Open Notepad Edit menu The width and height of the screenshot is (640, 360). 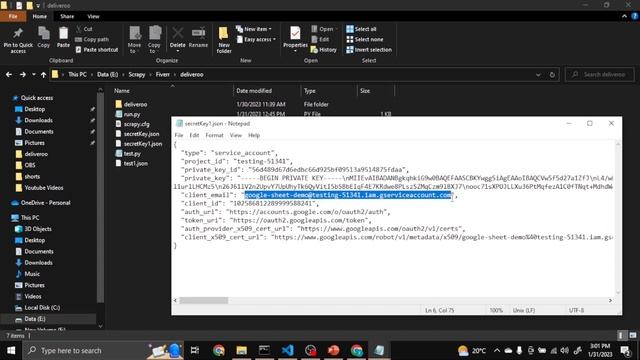click(194, 135)
